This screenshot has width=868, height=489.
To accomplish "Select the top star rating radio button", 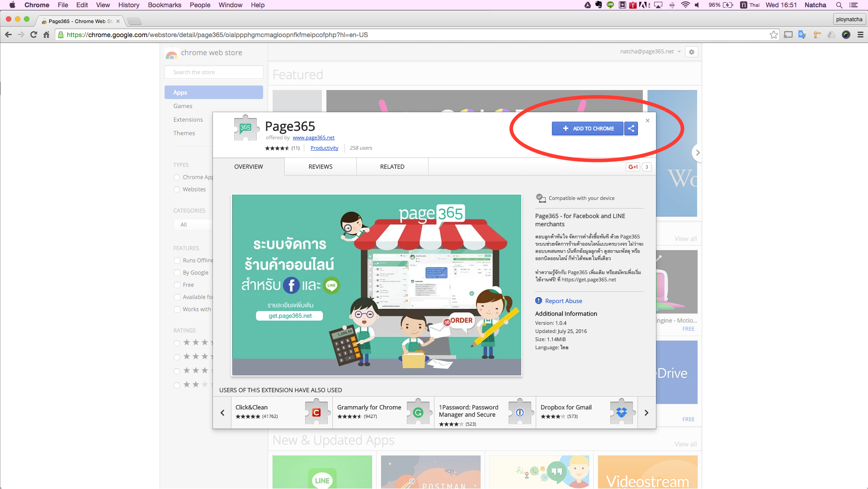I will [177, 343].
